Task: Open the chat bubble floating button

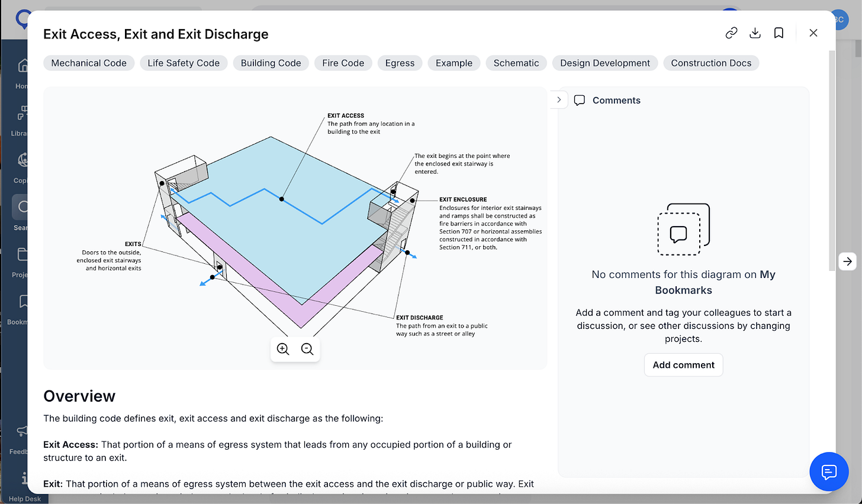Action: [829, 471]
